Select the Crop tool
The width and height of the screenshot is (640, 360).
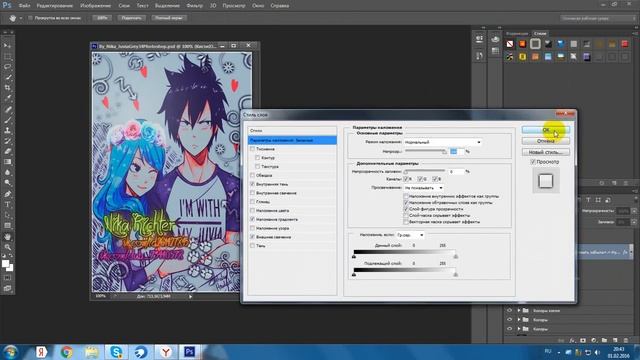pyautogui.click(x=7, y=88)
